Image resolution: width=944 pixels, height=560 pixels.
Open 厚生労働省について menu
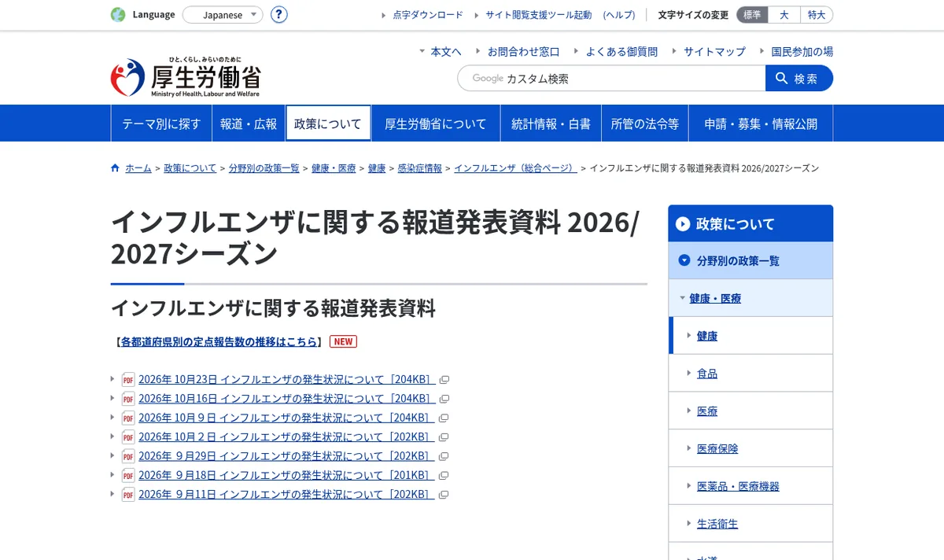click(436, 123)
